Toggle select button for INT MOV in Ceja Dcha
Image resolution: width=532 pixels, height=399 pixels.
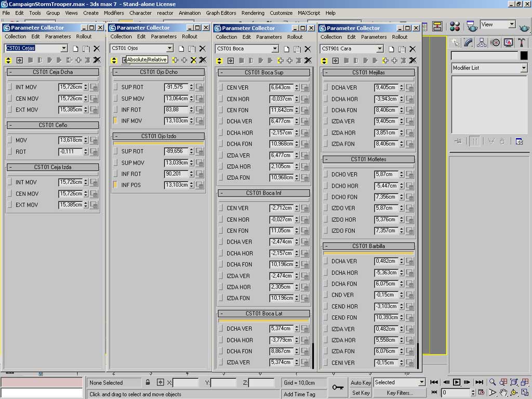(x=9, y=87)
